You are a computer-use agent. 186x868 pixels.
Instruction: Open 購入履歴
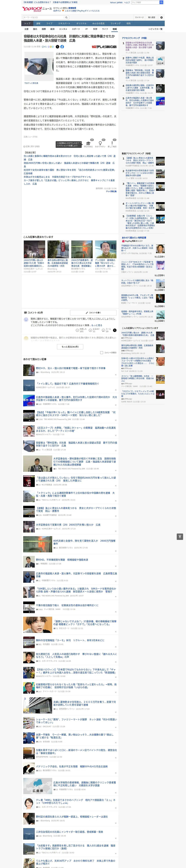pyautogui.click(x=152, y=18)
